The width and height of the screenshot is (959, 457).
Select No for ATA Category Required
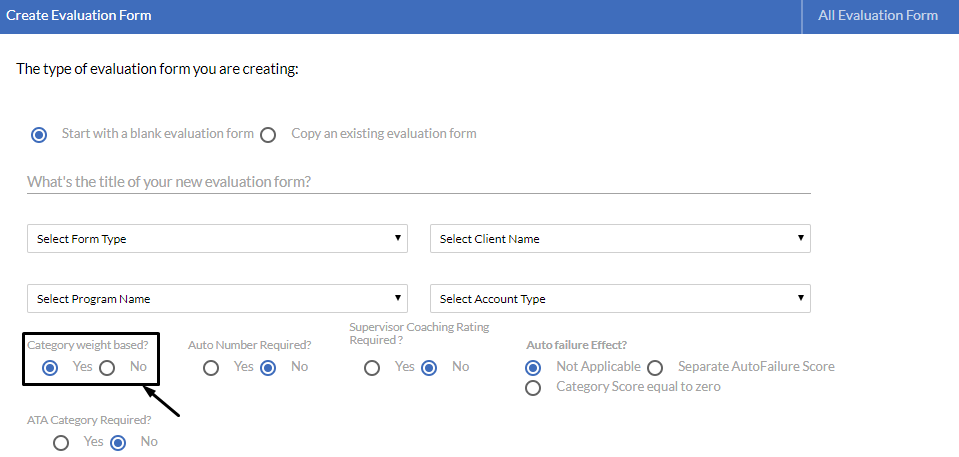[118, 443]
